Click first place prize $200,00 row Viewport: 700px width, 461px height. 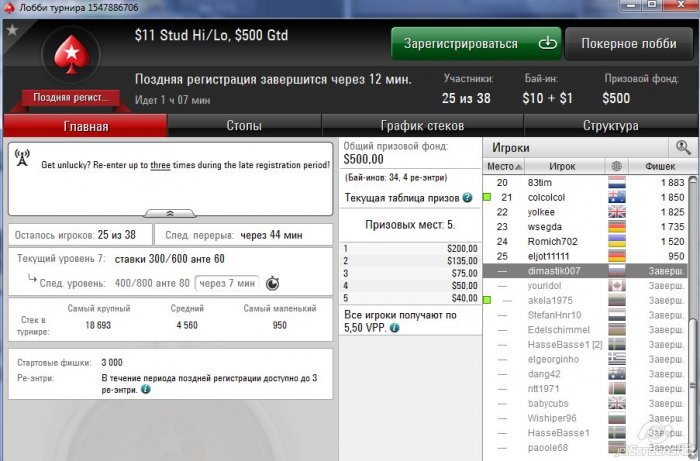tap(410, 249)
